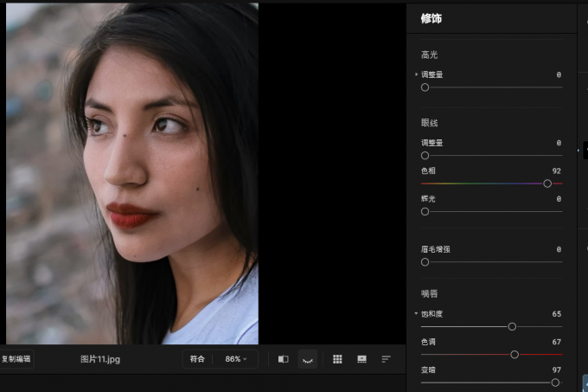Click the 眉毛增强 value 0
The width and height of the screenshot is (588, 392).
click(x=559, y=249)
